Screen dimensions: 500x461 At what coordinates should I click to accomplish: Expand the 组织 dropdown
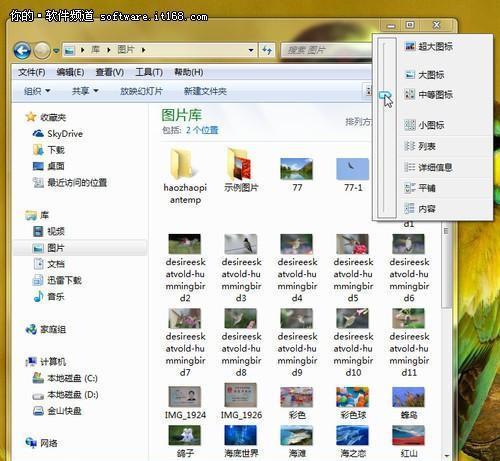click(37, 91)
